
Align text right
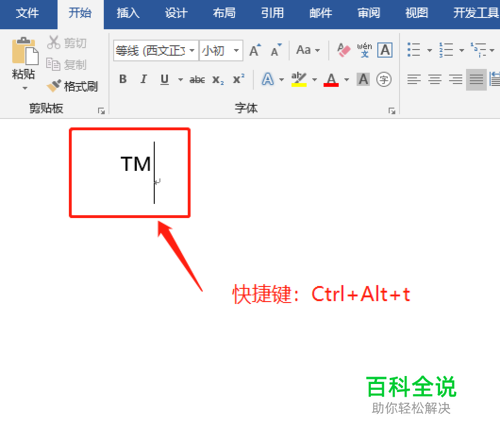coord(455,79)
